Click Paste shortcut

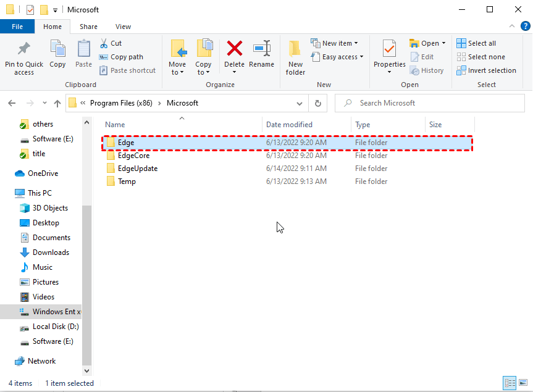point(127,70)
